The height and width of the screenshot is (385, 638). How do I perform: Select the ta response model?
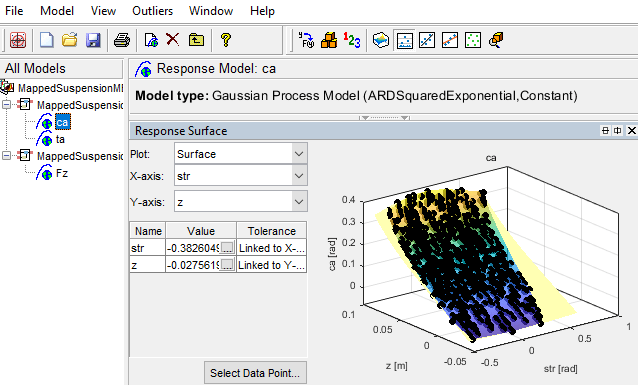pyautogui.click(x=60, y=139)
